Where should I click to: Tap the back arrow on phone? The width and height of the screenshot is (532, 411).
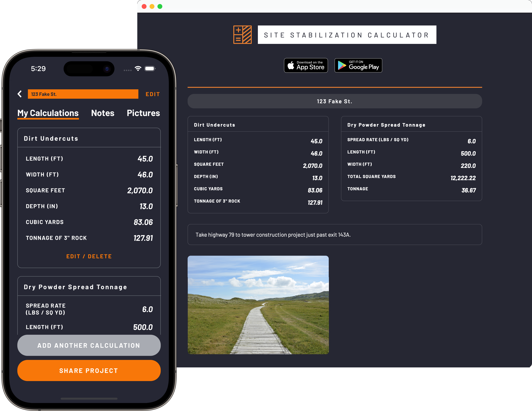[20, 94]
